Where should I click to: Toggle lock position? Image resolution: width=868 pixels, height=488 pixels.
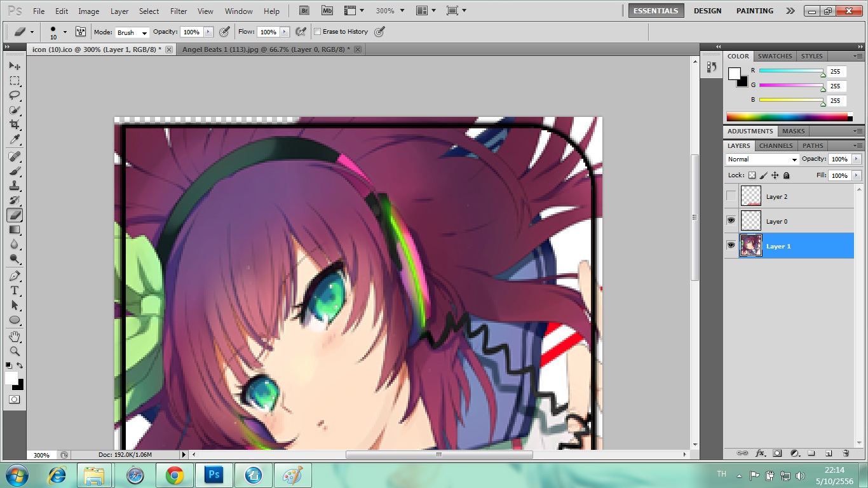775,175
